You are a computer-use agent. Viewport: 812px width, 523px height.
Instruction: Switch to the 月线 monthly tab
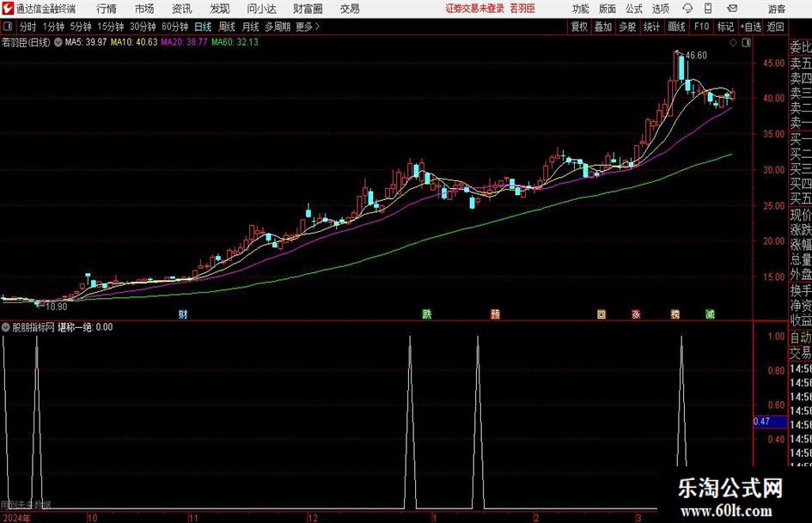coord(251,27)
